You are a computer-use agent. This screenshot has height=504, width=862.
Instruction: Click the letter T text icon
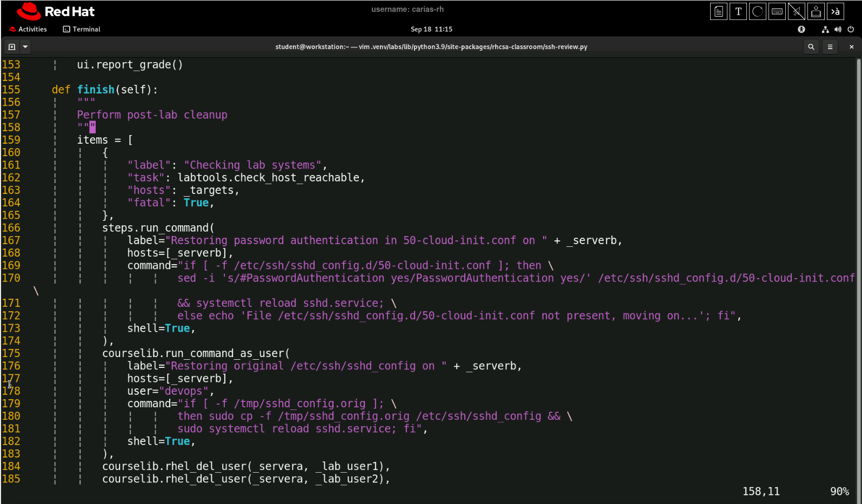[738, 11]
